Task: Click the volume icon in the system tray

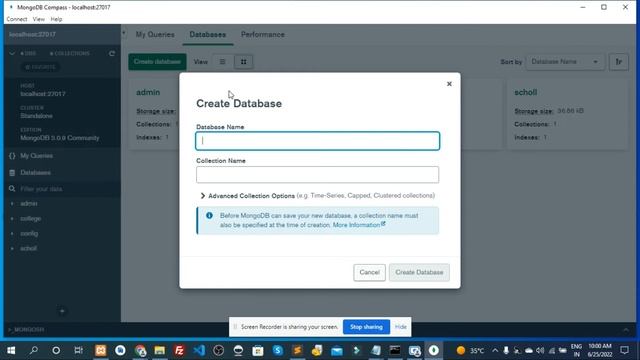Action: click(540, 350)
